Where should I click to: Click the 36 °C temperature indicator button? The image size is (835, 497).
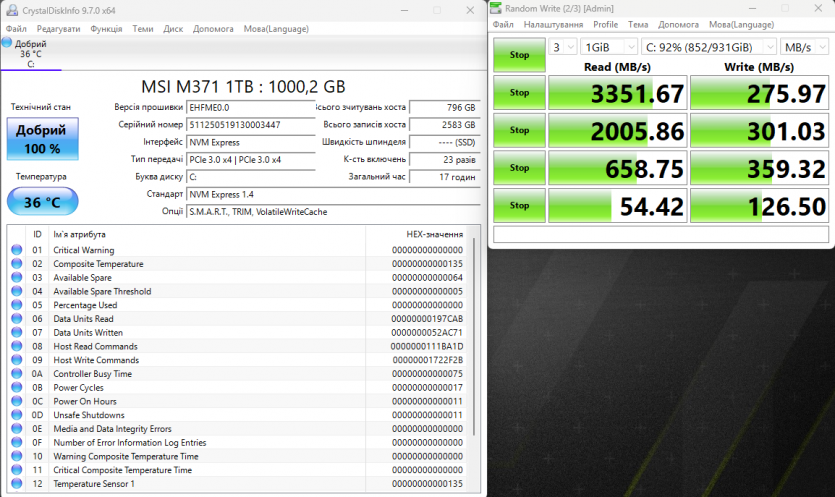[x=42, y=202]
